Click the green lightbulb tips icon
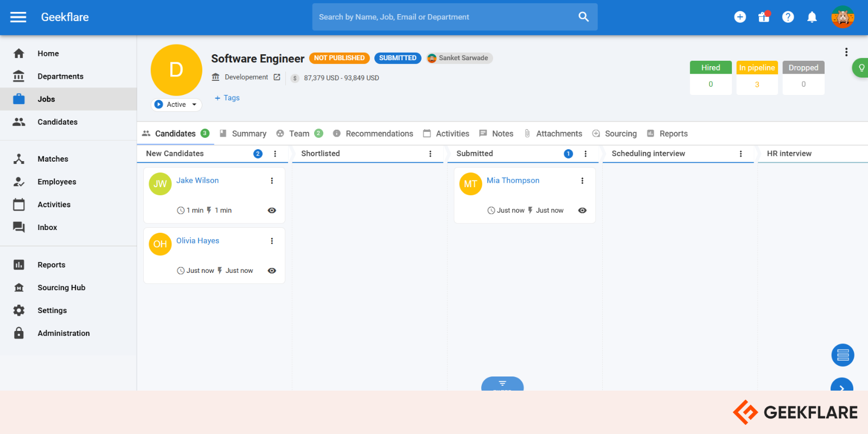Viewport: 868px width, 434px height. (861, 68)
